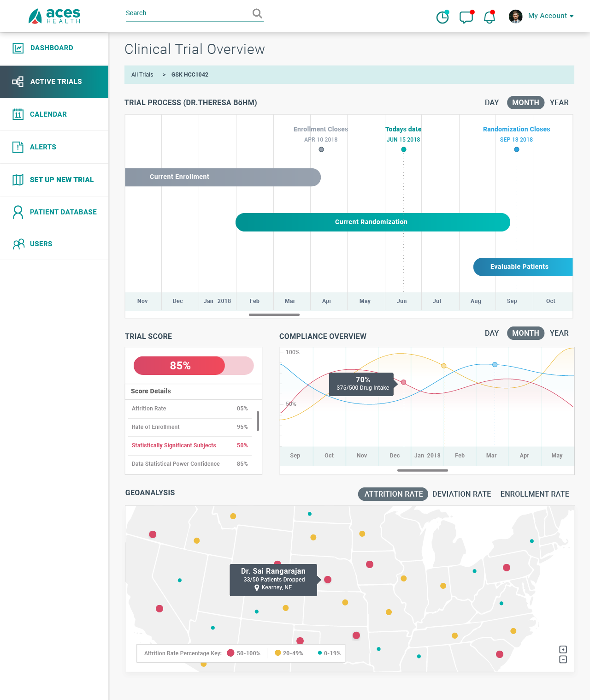Zoom out on the geoanalysis map
Screen dimensions: 590x700
click(x=563, y=659)
